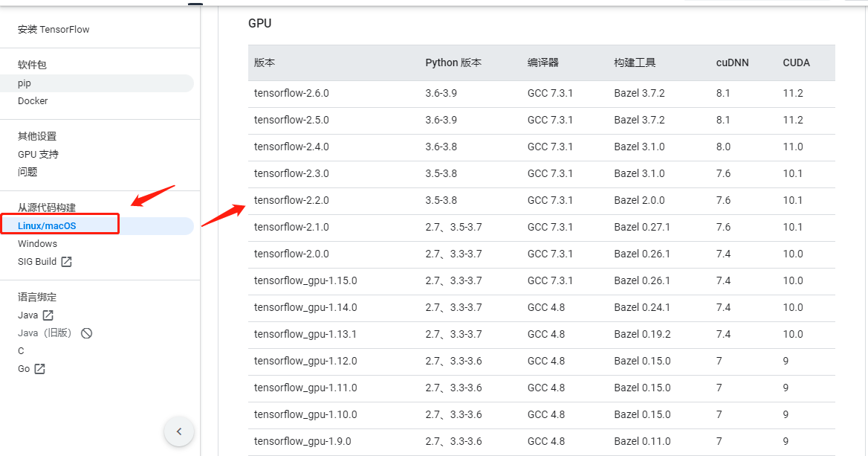Click the cuDNN column header
The image size is (868, 456).
733,62
